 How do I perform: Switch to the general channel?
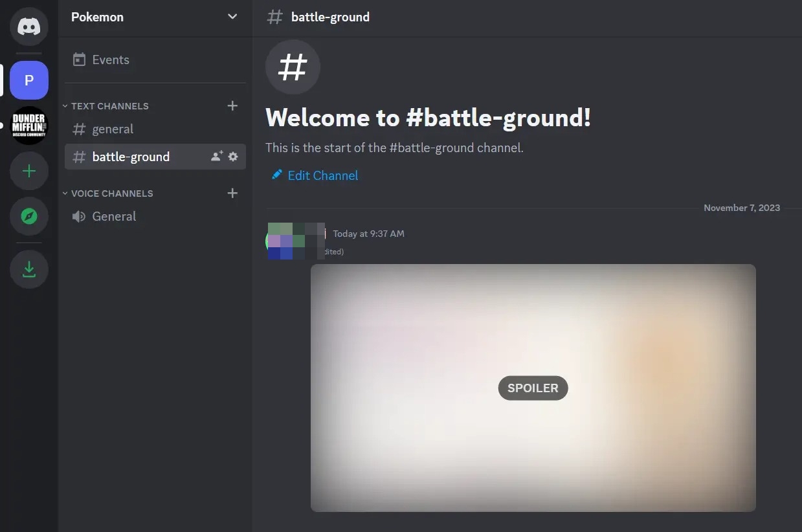click(x=113, y=129)
